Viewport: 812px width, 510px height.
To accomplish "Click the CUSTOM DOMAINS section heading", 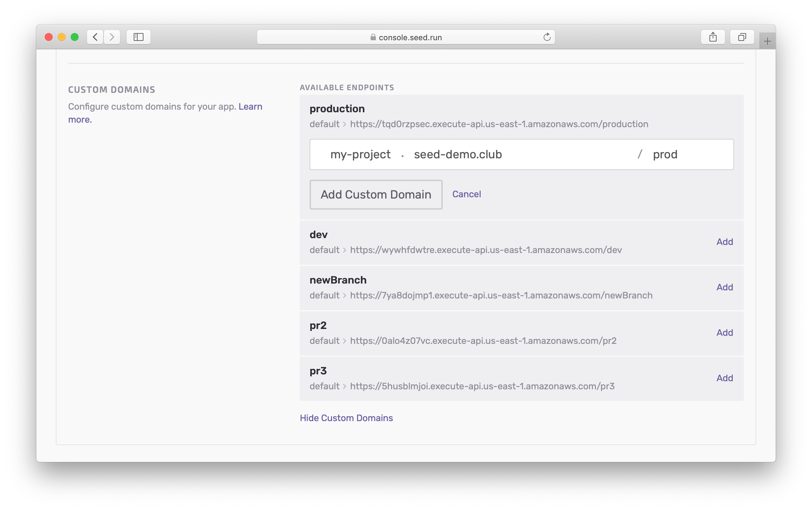I will pyautogui.click(x=112, y=90).
